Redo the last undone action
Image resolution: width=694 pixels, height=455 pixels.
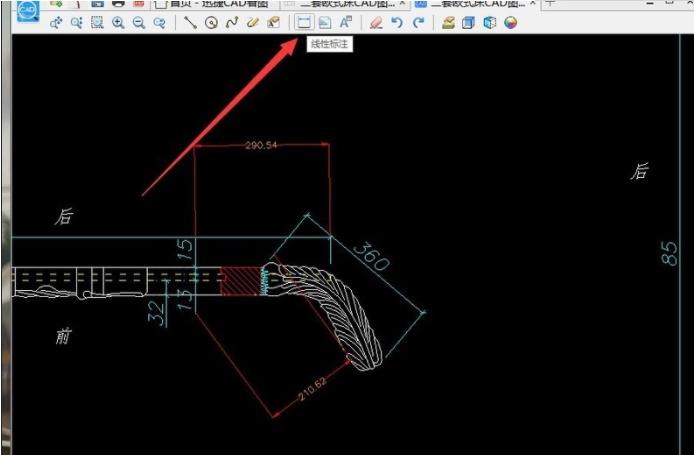click(418, 23)
